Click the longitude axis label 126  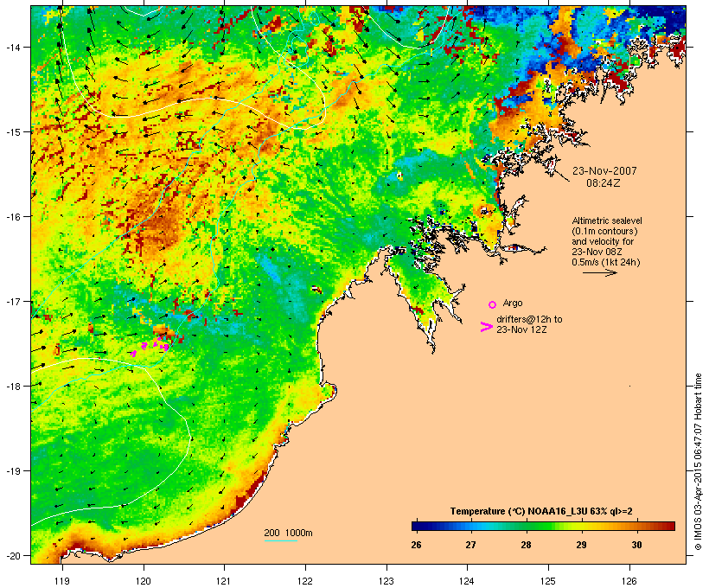point(629,581)
